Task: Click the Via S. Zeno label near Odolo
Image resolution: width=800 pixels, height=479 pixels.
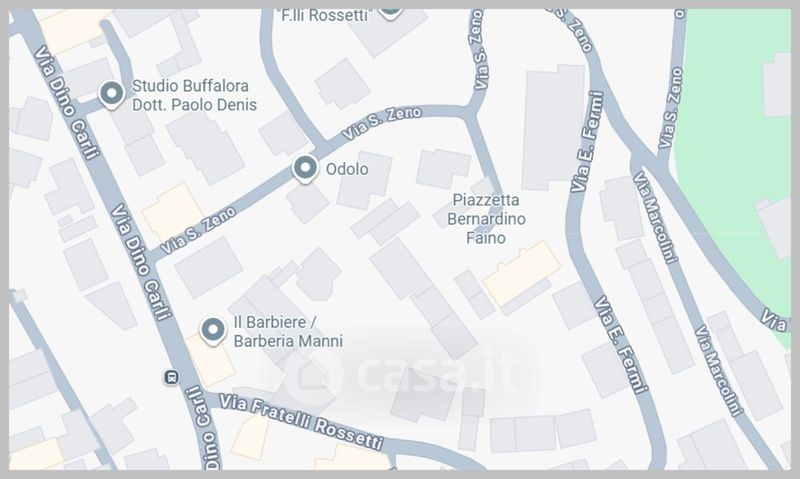Action: pos(382,123)
